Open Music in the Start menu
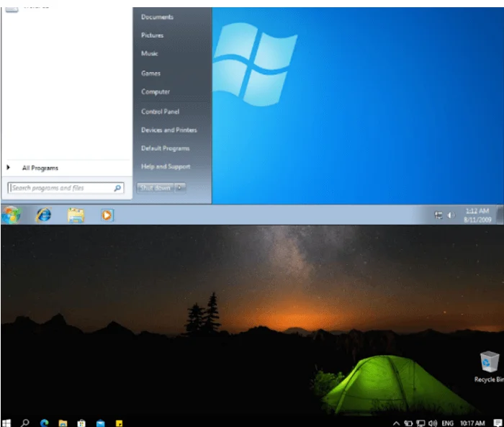Screen dimensions: 504x427 click(150, 53)
